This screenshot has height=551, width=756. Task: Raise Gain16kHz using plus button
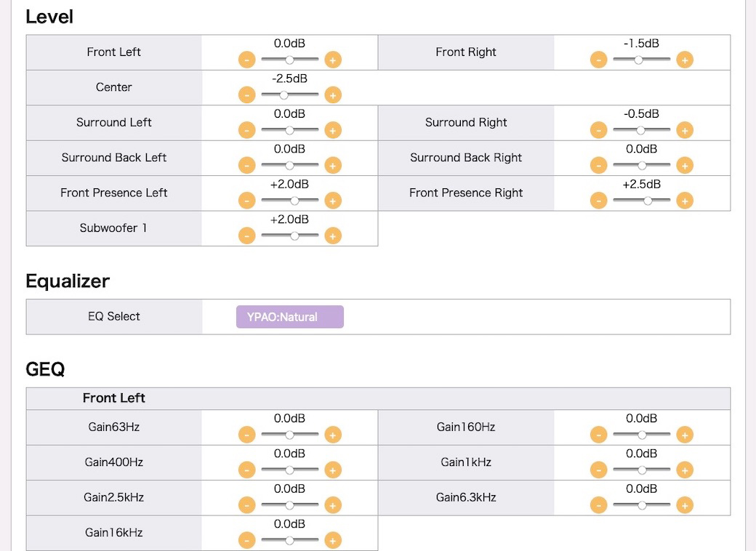pyautogui.click(x=333, y=540)
